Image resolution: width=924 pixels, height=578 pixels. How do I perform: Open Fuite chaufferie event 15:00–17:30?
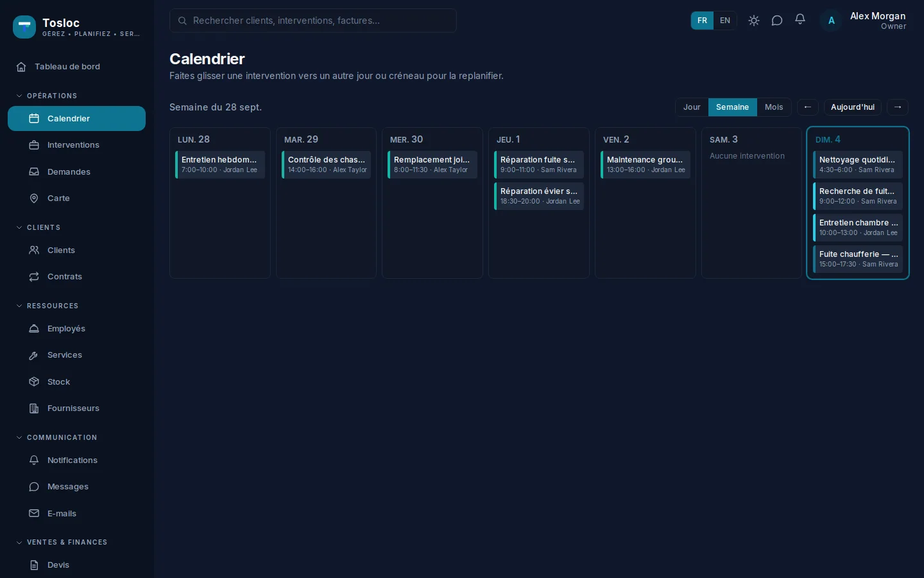[858, 259]
